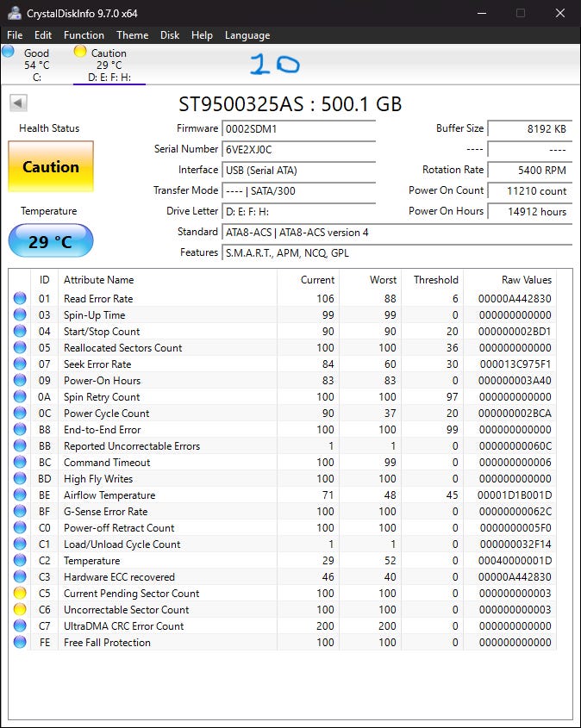Select the Airflow Temperature attribute row
581x728 pixels.
[x=109, y=495]
